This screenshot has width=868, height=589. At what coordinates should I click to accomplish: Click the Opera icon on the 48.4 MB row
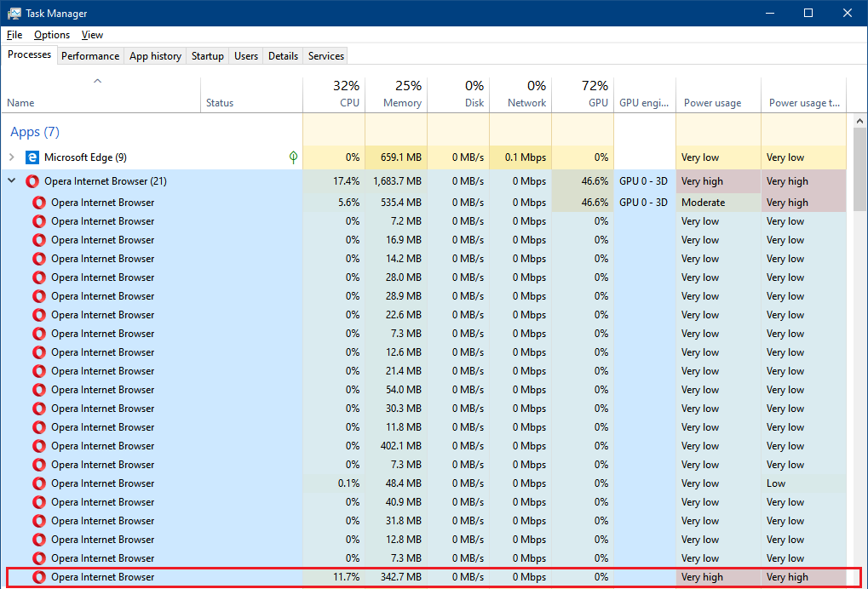pos(39,483)
